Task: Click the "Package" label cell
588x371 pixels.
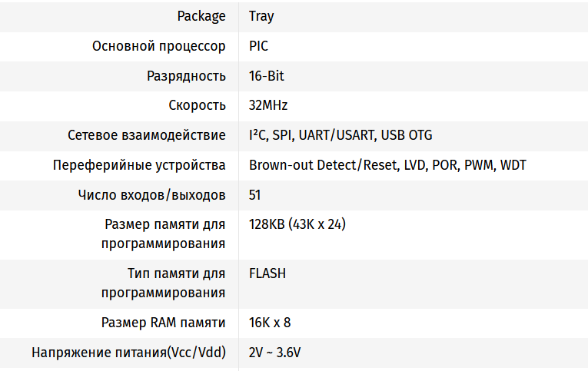Action: pos(201,16)
